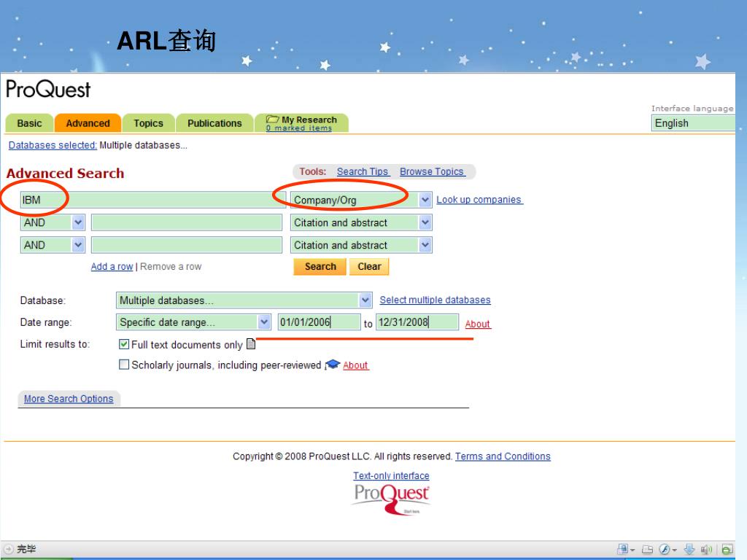Open second row Citation and abstract dropdown
The image size is (747, 560).
tap(425, 222)
